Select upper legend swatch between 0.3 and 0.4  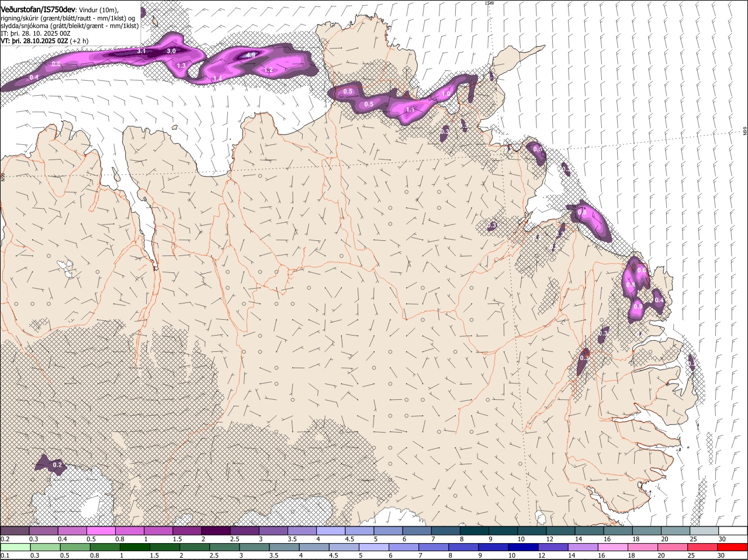pos(43,531)
